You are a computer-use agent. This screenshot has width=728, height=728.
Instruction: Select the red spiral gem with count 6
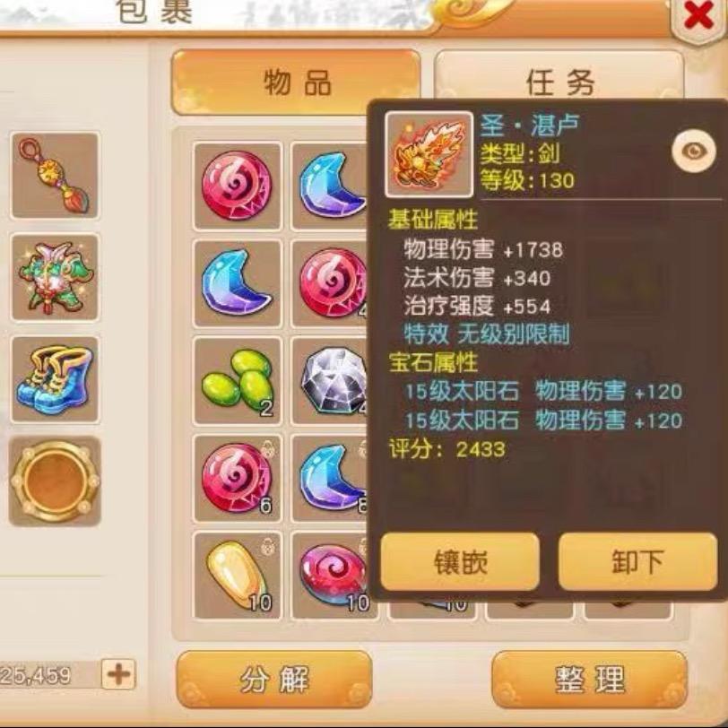point(238,478)
